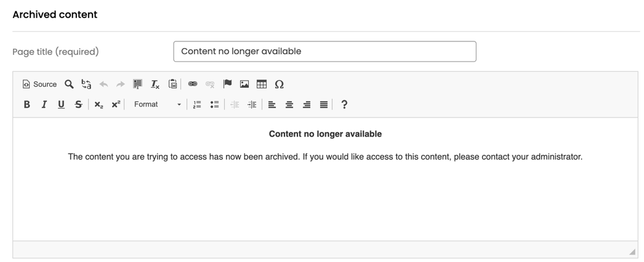Insert a link with chain icon
This screenshot has width=644, height=262.
pos(192,84)
